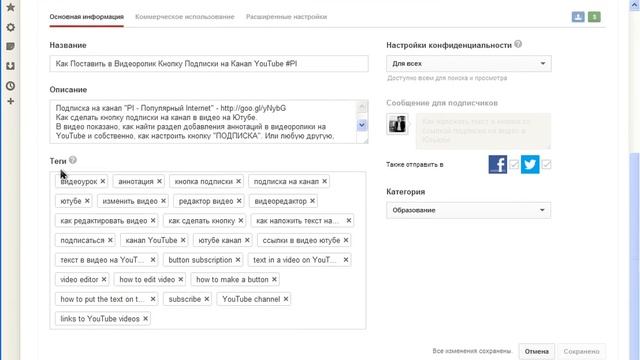Click the subscriber message text box
640x360 pixels.
[x=483, y=131]
